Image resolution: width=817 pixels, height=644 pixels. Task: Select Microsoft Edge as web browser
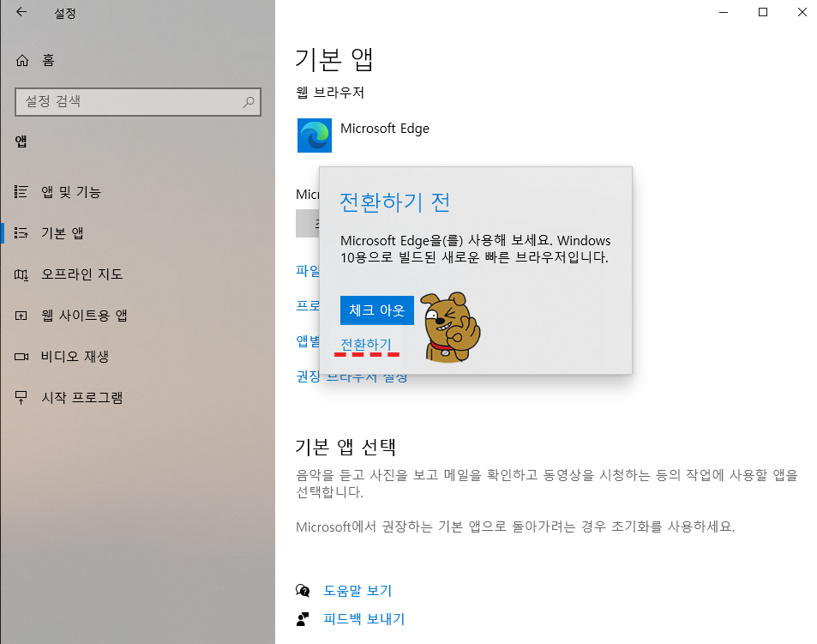click(363, 135)
